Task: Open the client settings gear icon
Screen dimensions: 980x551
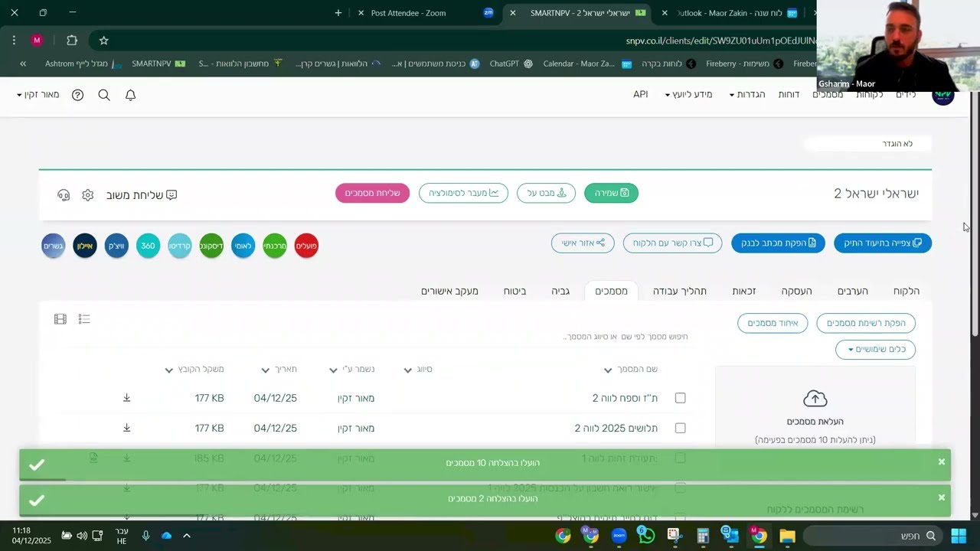Action: click(x=88, y=195)
